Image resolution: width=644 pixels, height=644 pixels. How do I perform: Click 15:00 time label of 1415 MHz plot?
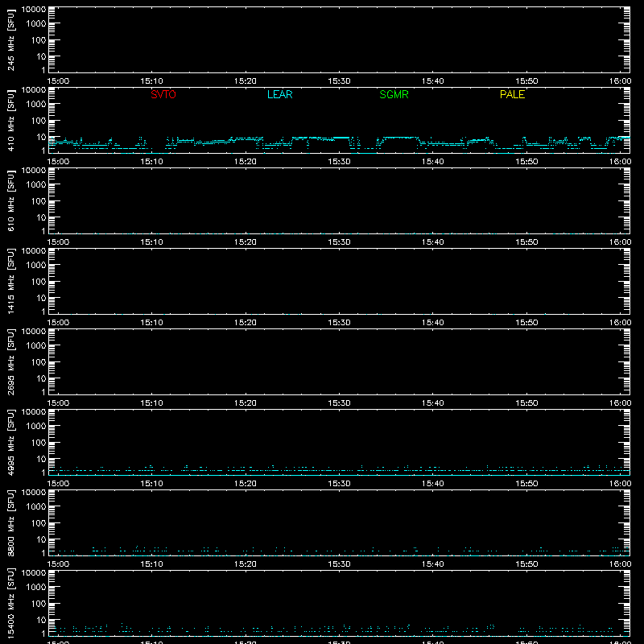click(x=58, y=323)
